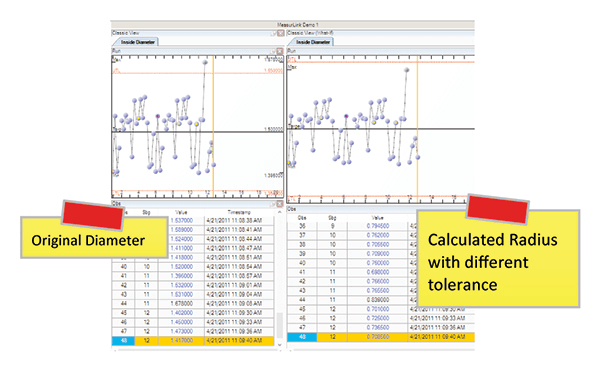Select timestamp 4/21/2011 11:08:41 AM in left table
600x369 pixels.
(x=234, y=230)
